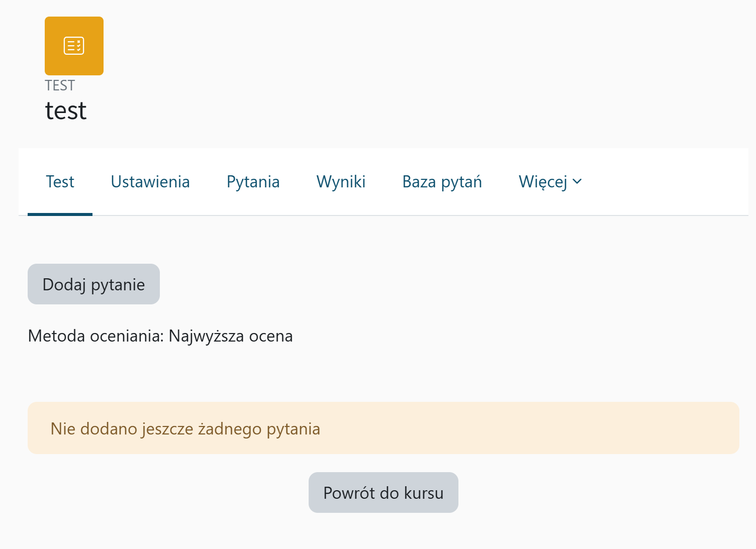The height and width of the screenshot is (549, 756).
Task: Click the Metoda oceniania text line
Action: (160, 336)
